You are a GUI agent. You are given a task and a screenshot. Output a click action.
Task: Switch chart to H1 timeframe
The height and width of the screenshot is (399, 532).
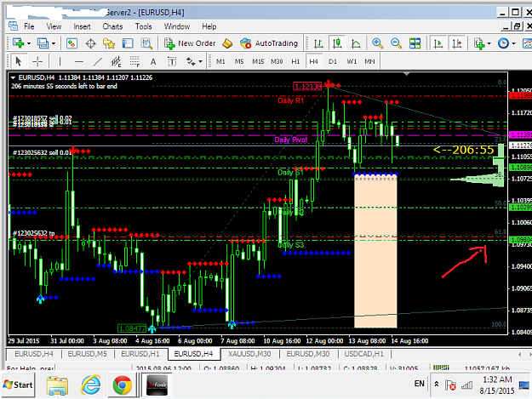coord(295,61)
